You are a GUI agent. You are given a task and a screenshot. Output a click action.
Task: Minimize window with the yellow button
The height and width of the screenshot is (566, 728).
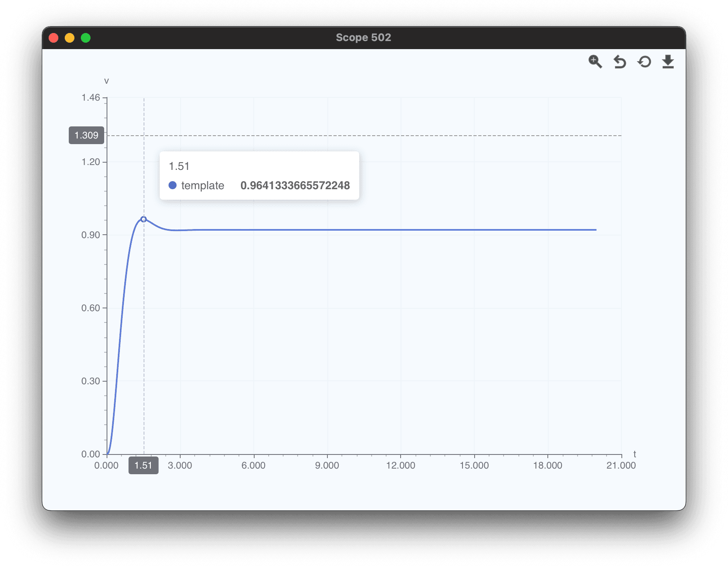click(70, 38)
